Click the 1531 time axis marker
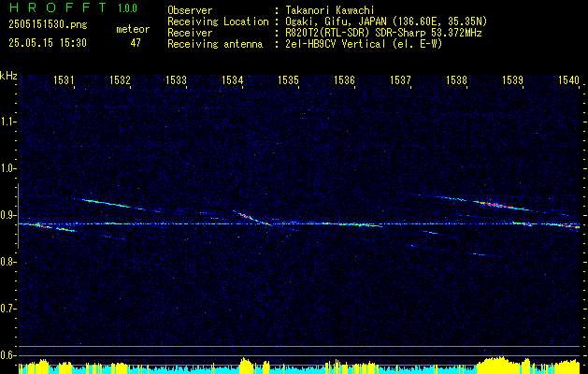The height and width of the screenshot is (374, 588). point(64,79)
